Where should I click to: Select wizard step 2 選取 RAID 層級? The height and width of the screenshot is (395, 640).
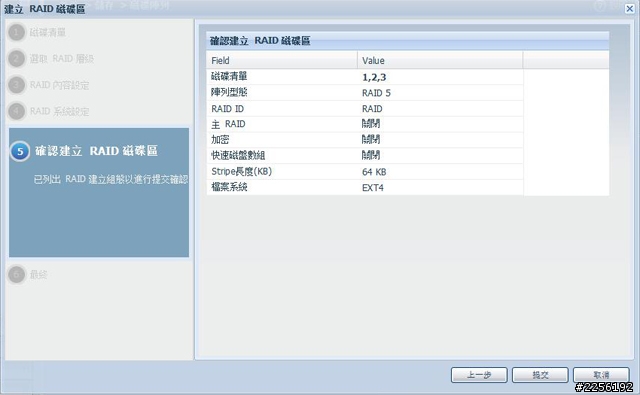click(51, 59)
